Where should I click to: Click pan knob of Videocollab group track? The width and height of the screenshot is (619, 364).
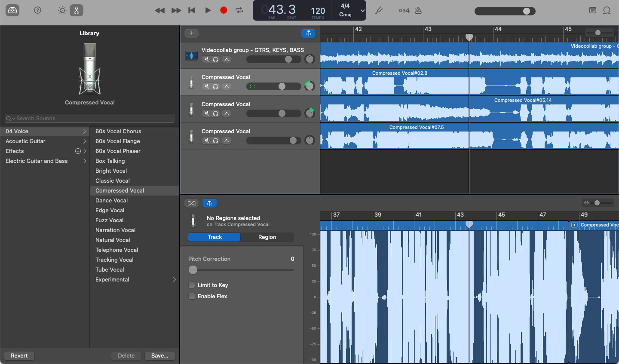[x=309, y=59]
